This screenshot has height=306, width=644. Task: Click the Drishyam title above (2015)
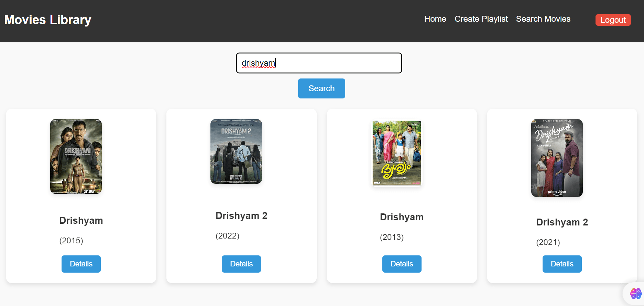click(x=81, y=221)
